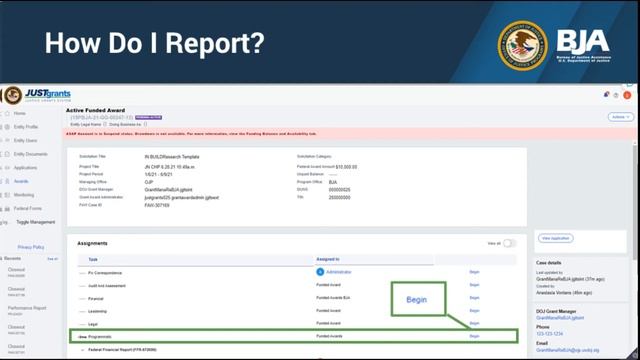640x360 pixels.
Task: Click the Home icon in sidebar
Action: click(7, 113)
